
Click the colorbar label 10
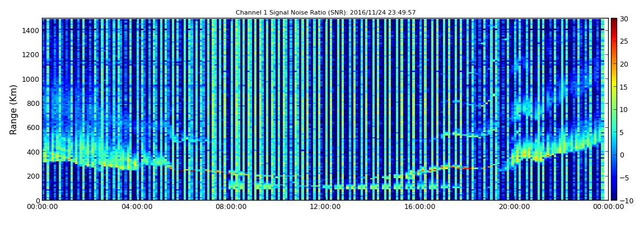click(624, 110)
